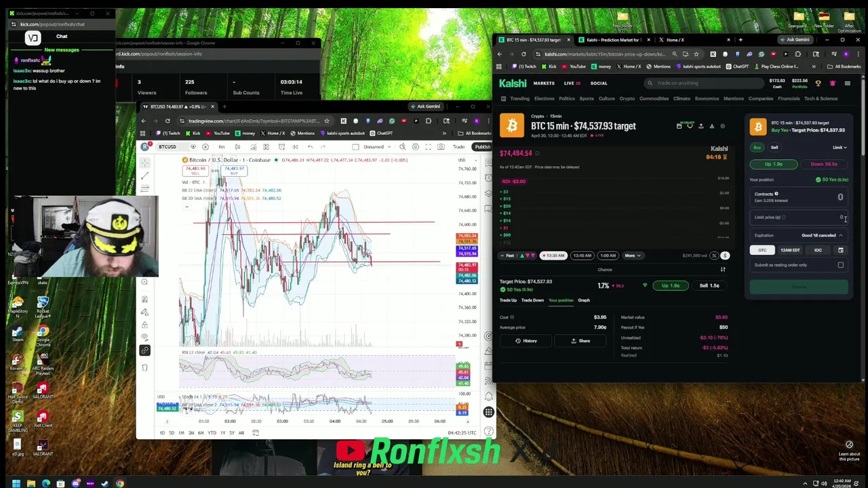Image resolution: width=868 pixels, height=488 pixels.
Task: Open the SOCIAL menu on Kalshi
Action: click(x=599, y=83)
